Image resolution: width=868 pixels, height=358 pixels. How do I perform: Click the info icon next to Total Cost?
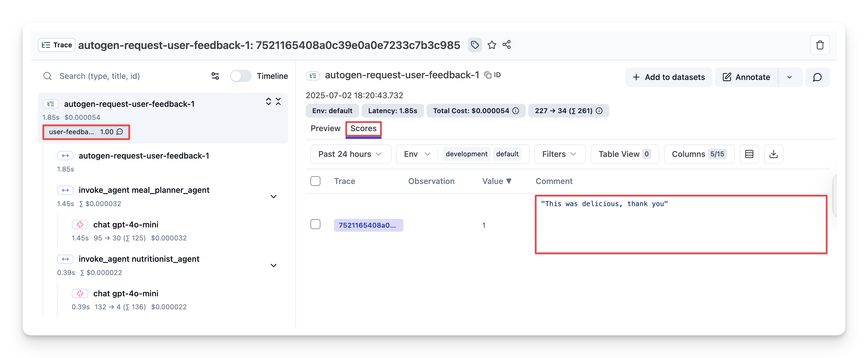point(516,111)
